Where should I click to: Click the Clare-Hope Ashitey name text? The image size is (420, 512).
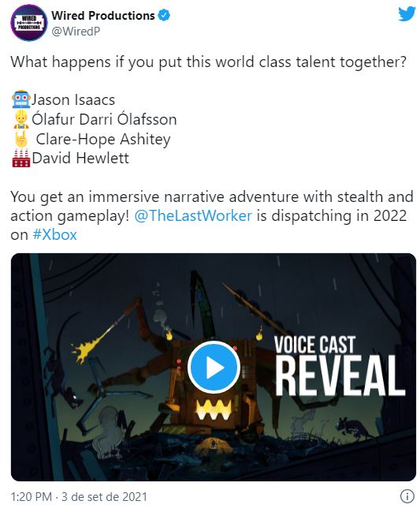tap(103, 139)
